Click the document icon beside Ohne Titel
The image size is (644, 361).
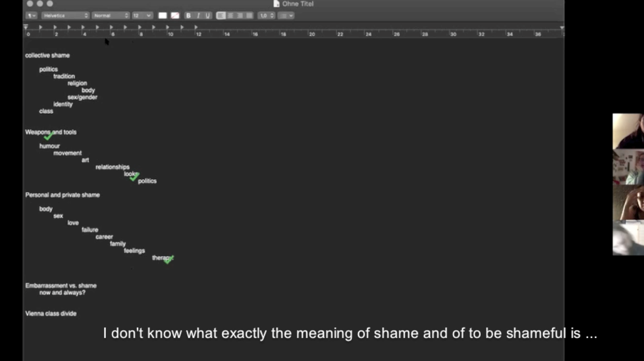pos(277,4)
